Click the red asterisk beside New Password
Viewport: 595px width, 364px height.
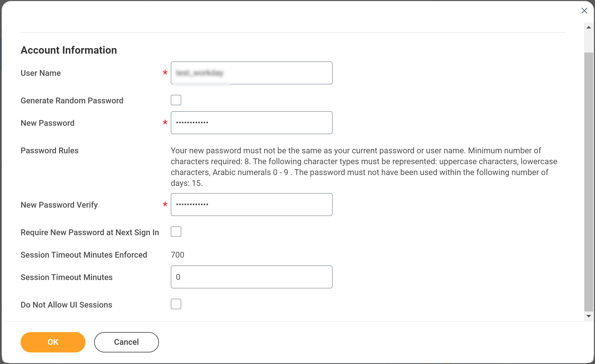click(x=165, y=123)
